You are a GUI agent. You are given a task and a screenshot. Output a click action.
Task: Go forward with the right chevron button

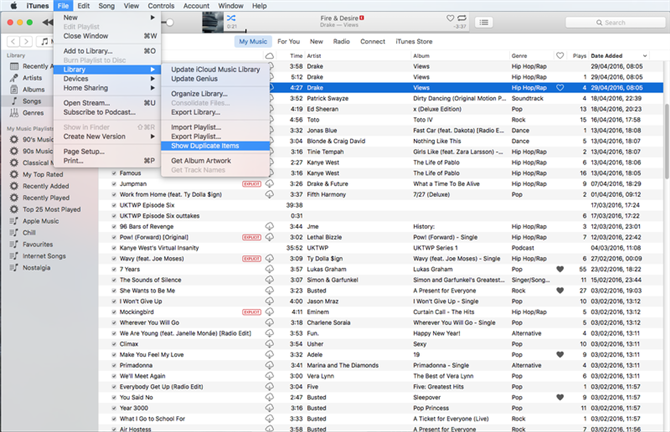click(x=26, y=41)
